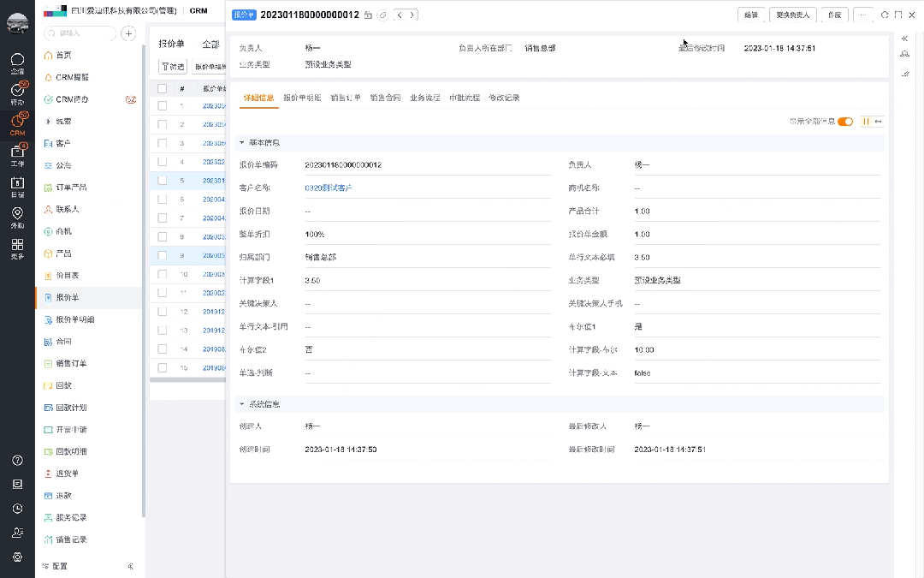Collapse the 基本信息 section
924x578 pixels.
click(x=241, y=143)
